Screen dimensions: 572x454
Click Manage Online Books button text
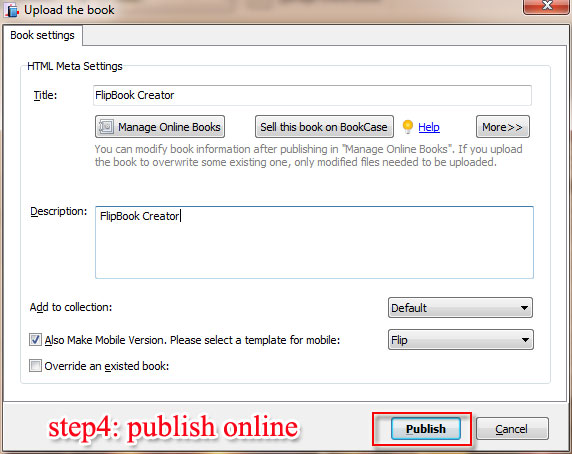coord(169,127)
